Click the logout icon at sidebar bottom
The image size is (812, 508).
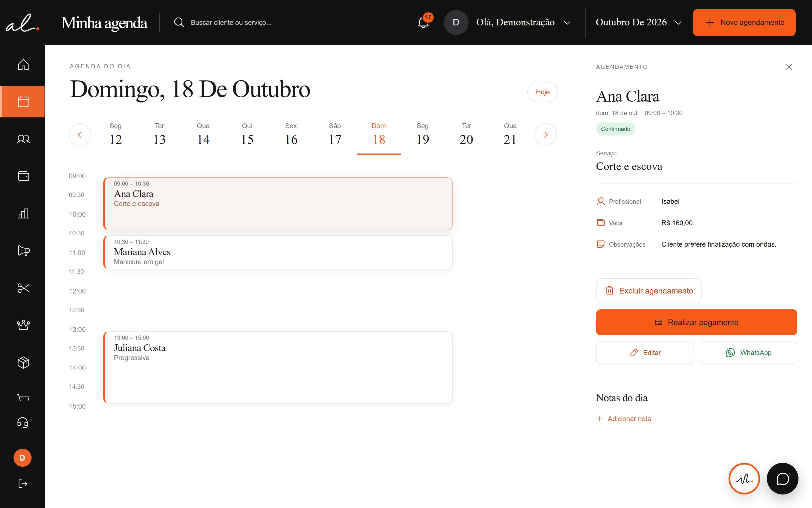(23, 484)
